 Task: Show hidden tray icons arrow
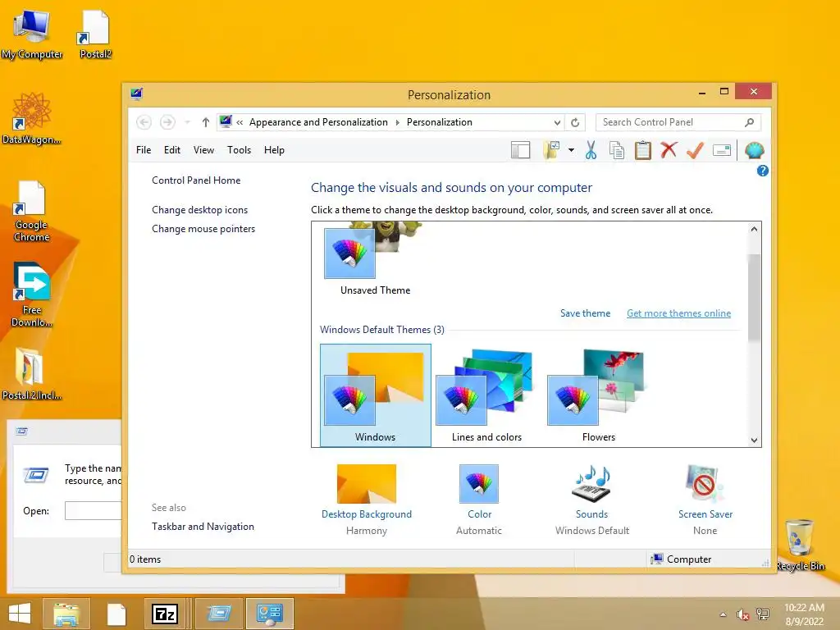(x=724, y=614)
